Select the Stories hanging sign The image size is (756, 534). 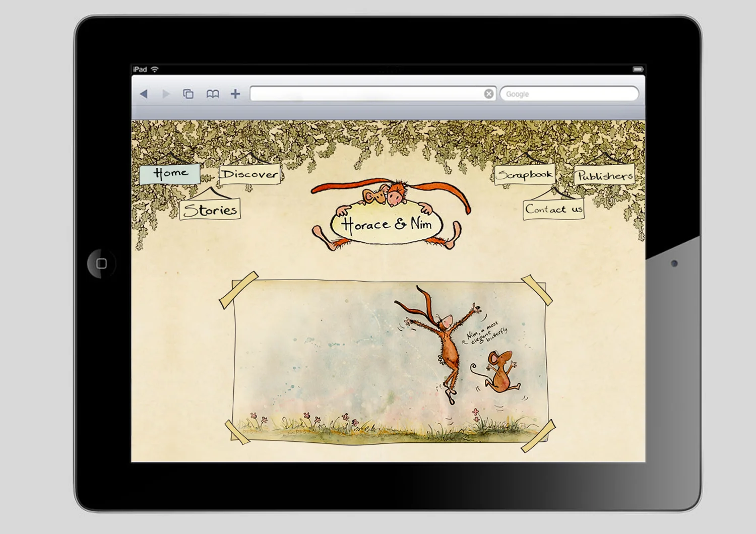[x=210, y=210]
